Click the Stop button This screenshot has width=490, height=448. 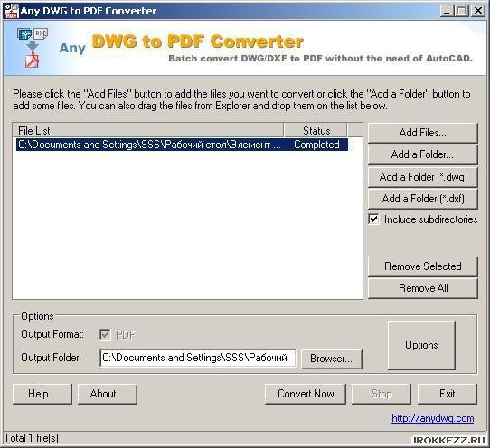point(382,394)
